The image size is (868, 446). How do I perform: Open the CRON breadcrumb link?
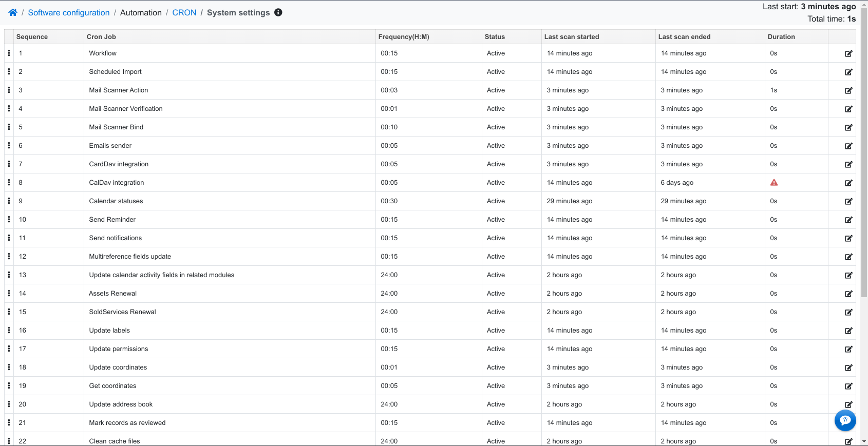coord(184,12)
